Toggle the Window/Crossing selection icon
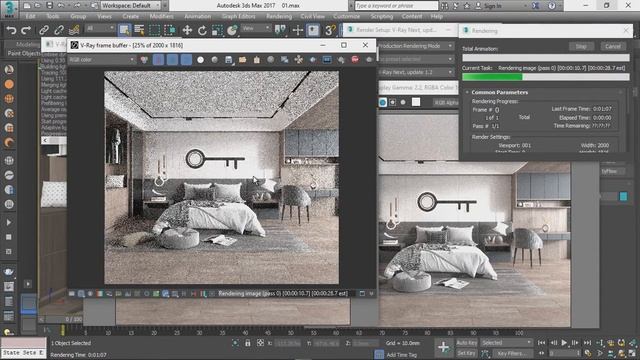 [x=169, y=30]
